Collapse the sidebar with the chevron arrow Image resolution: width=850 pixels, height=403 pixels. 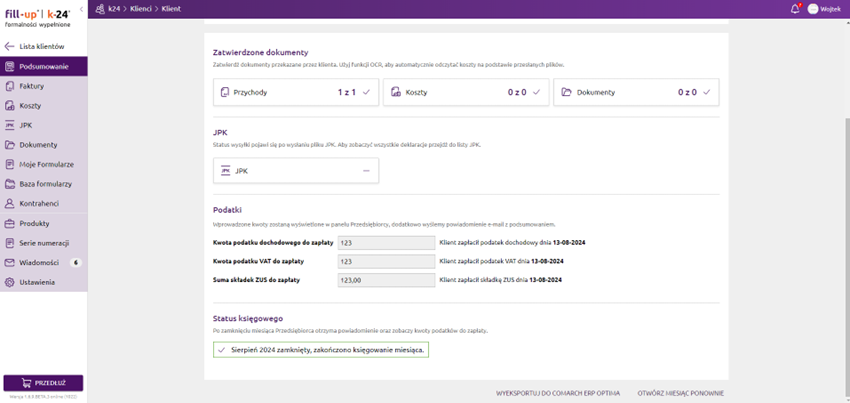click(81, 9)
